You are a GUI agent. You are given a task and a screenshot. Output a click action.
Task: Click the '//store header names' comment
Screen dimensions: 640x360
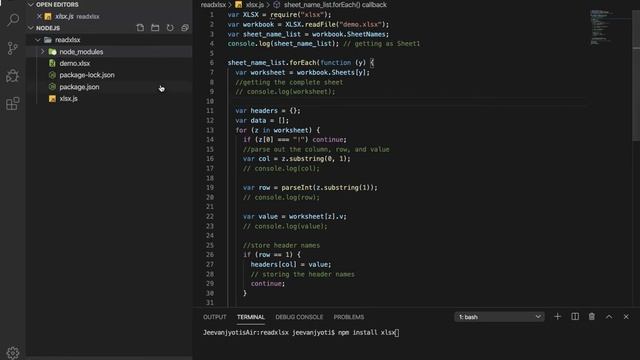(282, 245)
